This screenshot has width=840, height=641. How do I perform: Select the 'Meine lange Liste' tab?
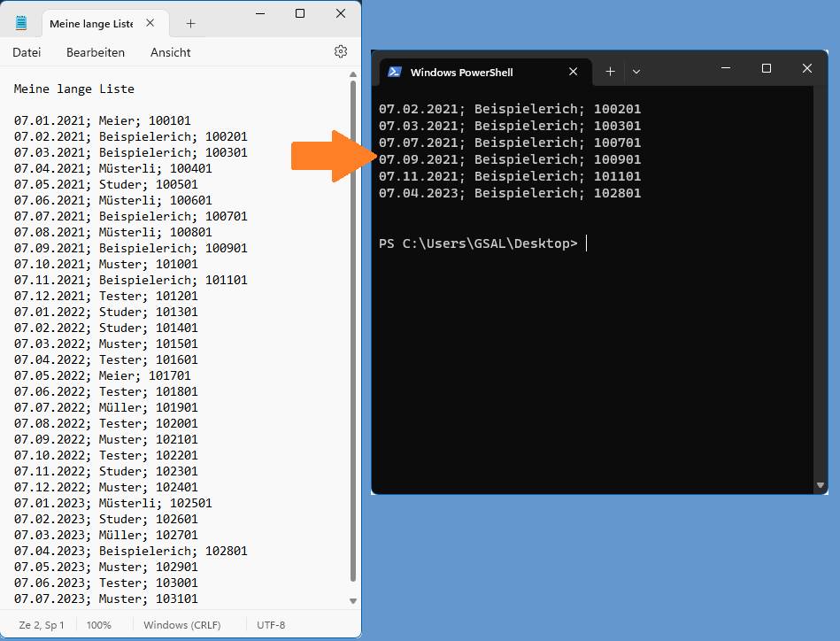pyautogui.click(x=91, y=24)
